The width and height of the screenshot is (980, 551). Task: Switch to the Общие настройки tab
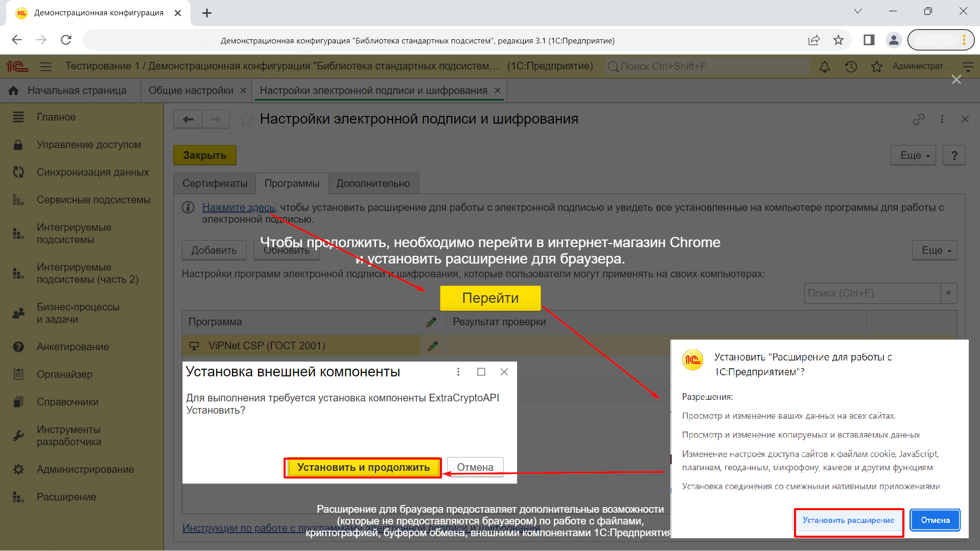(x=191, y=90)
